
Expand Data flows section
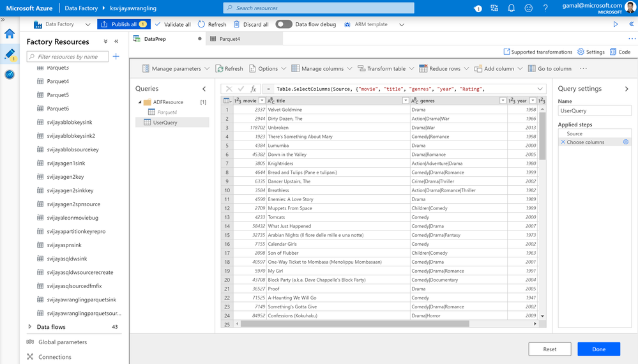click(x=29, y=326)
